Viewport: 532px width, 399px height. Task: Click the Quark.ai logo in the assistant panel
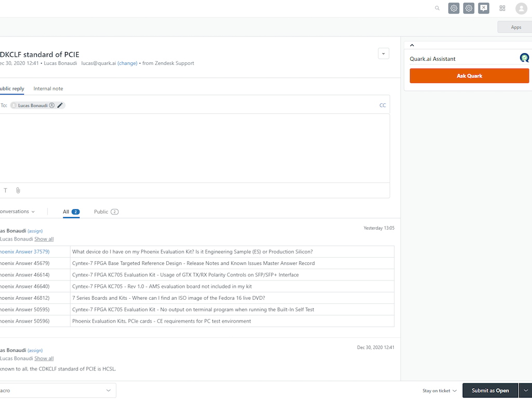524,58
